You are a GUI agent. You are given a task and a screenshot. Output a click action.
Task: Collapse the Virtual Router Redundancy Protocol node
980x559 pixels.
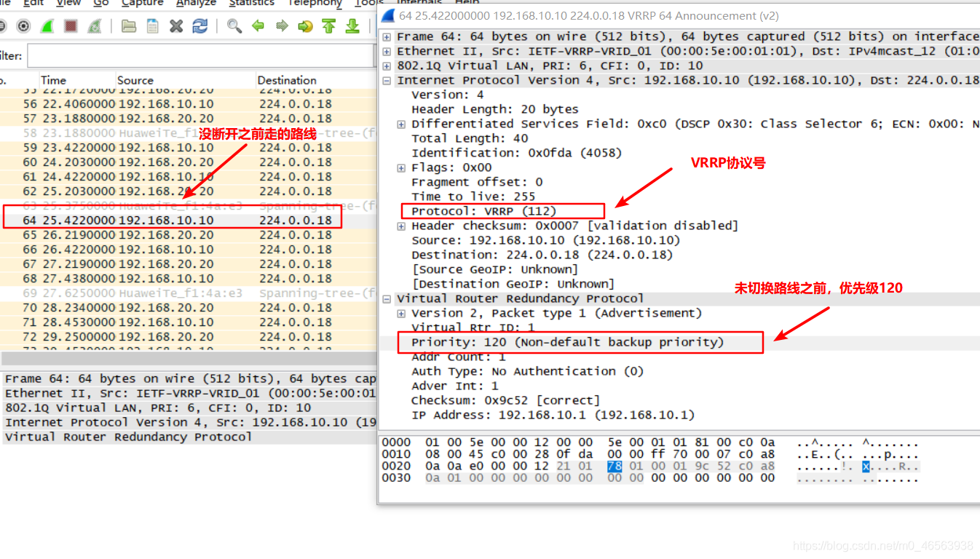coord(387,298)
